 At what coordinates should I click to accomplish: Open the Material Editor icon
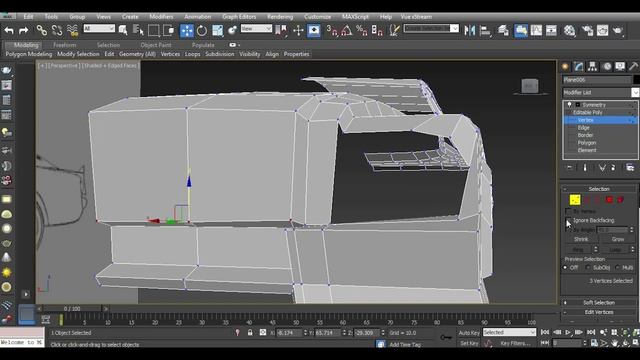pyautogui.click(x=569, y=31)
